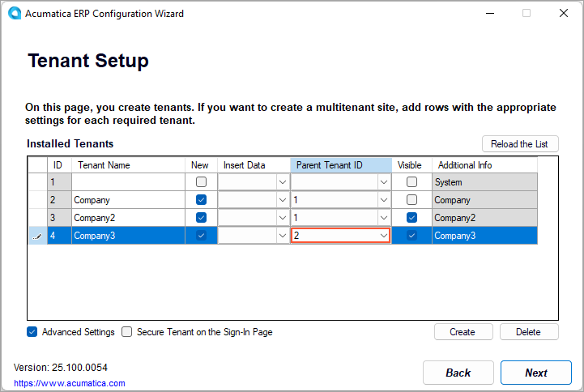This screenshot has width=584, height=392.
Task: Click the New column header
Action: click(201, 165)
